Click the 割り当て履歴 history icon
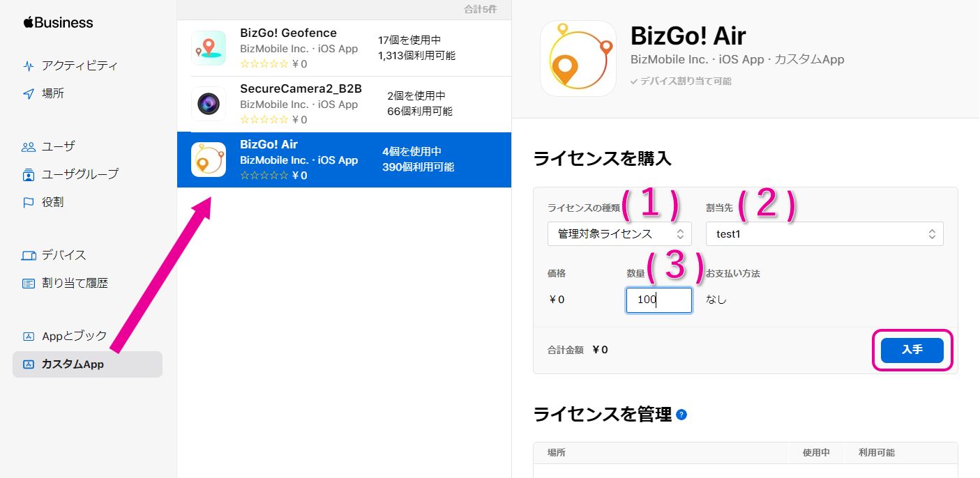The width and height of the screenshot is (980, 478). click(29, 284)
